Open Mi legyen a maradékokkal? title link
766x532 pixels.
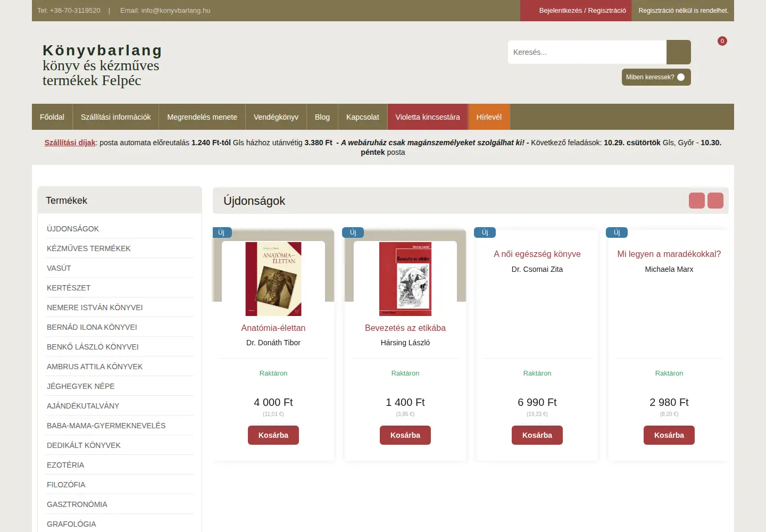(x=669, y=254)
